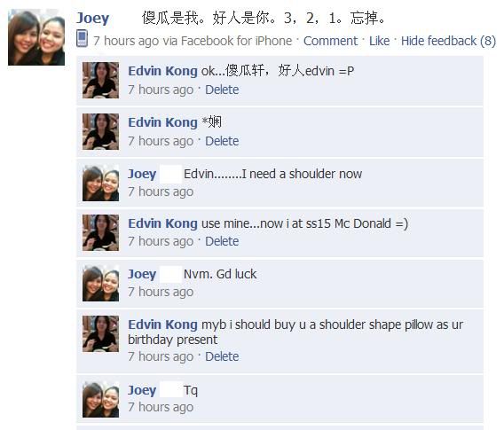Delete the 'ok...傻瓜轩' comment
This screenshot has height=430, width=504.
click(x=222, y=90)
